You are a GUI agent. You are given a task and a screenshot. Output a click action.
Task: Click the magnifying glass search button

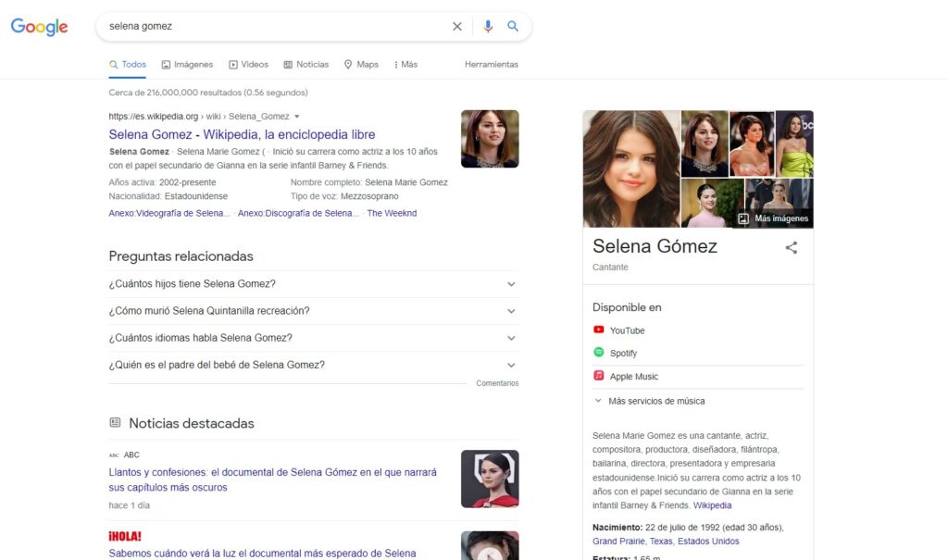513,26
